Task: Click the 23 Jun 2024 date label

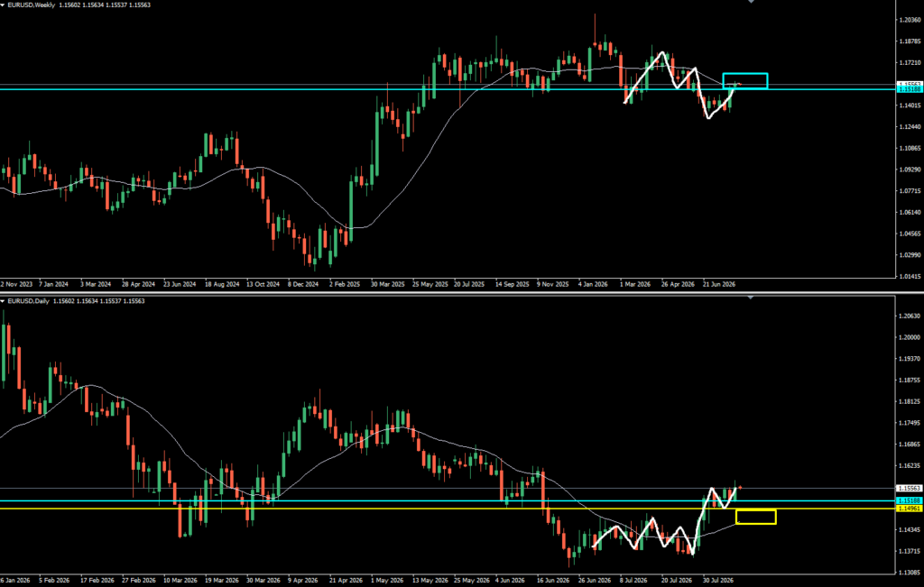Action: (x=180, y=284)
